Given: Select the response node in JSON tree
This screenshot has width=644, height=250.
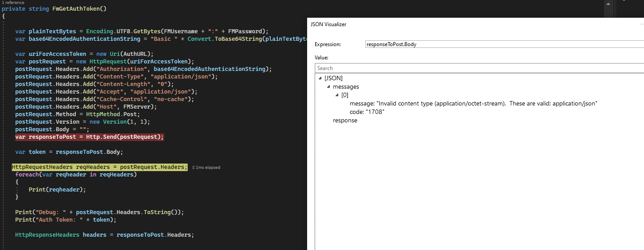Looking at the screenshot, I should coord(345,120).
